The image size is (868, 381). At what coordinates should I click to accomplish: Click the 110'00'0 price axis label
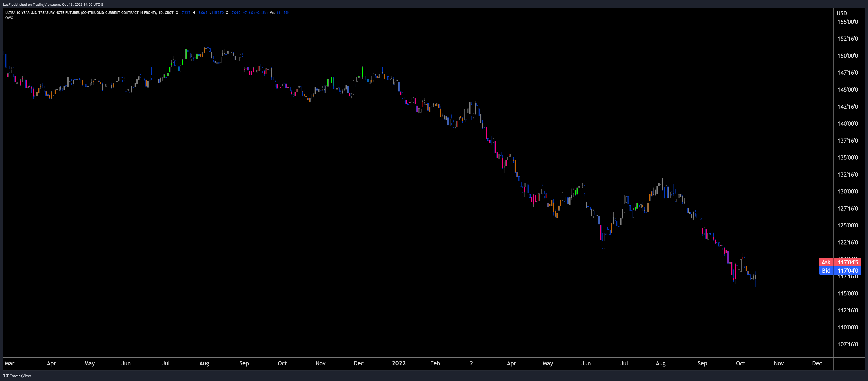(848, 327)
